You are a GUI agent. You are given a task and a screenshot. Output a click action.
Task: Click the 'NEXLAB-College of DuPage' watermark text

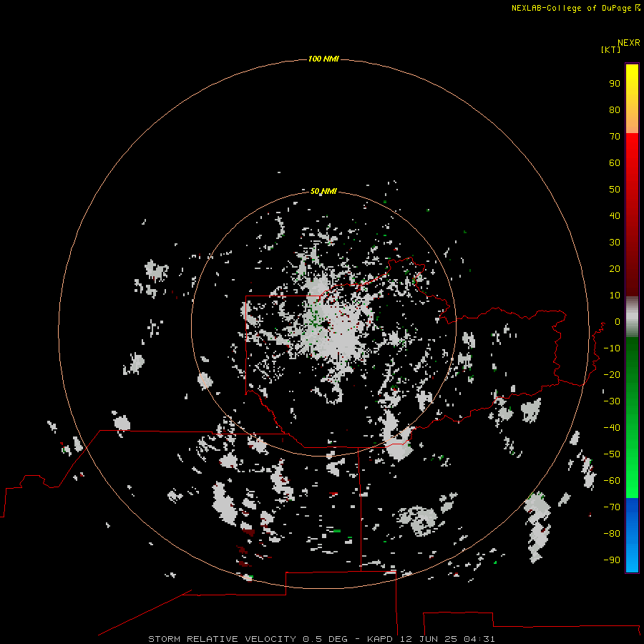571,8
